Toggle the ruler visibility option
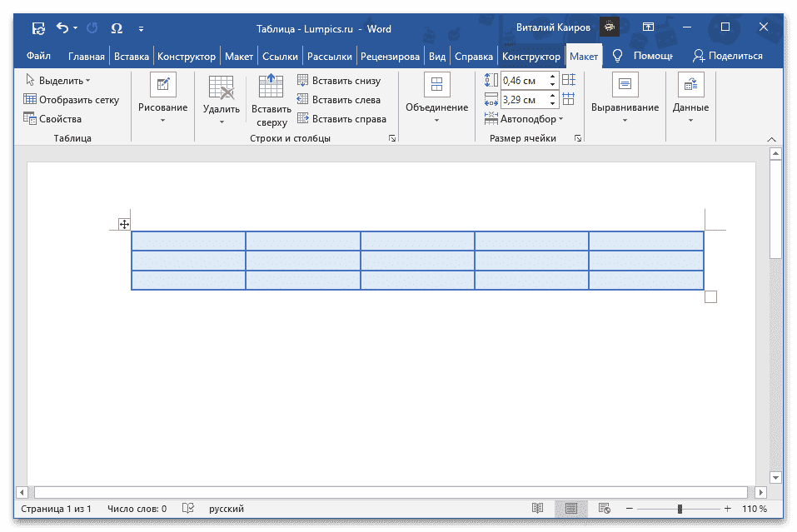The height and width of the screenshot is (532, 797). coord(437,56)
